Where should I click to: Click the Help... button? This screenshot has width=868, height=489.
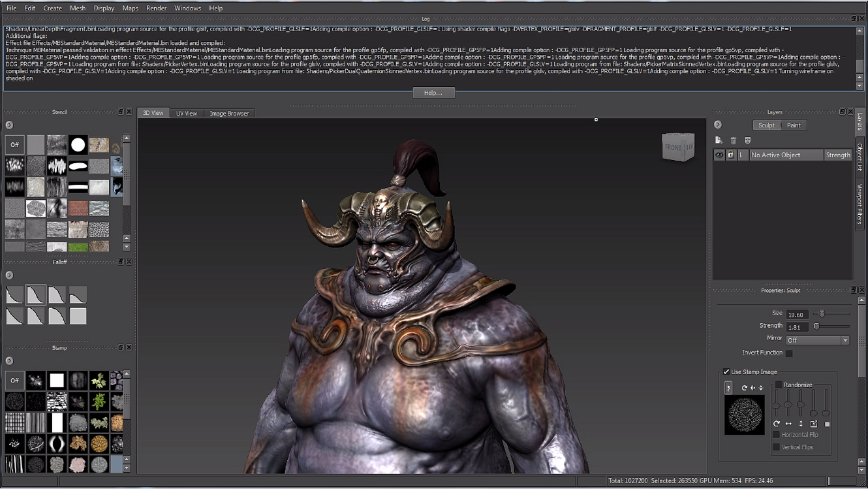click(x=433, y=92)
